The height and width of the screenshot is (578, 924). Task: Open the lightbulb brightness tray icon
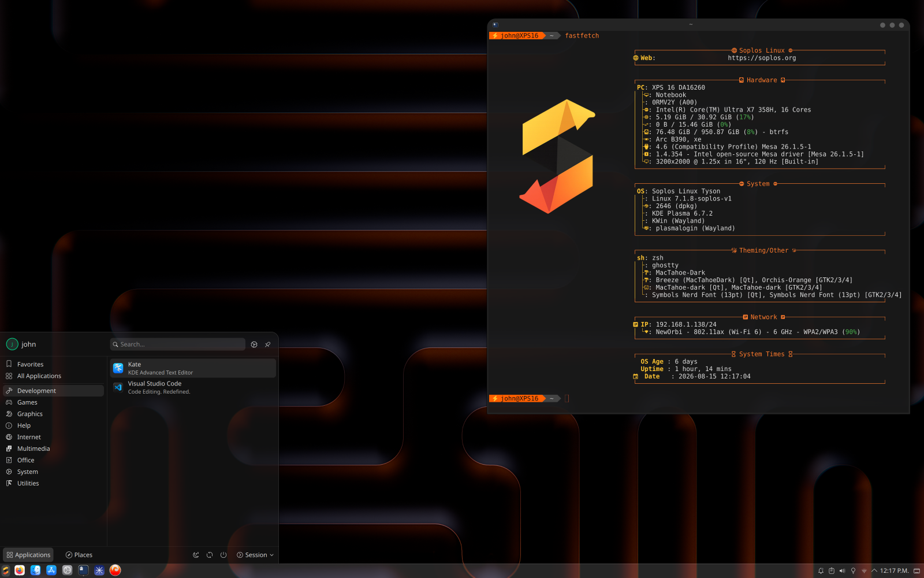[x=853, y=571]
